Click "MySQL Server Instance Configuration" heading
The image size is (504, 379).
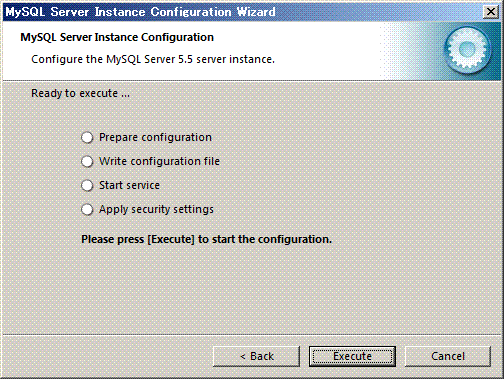117,37
